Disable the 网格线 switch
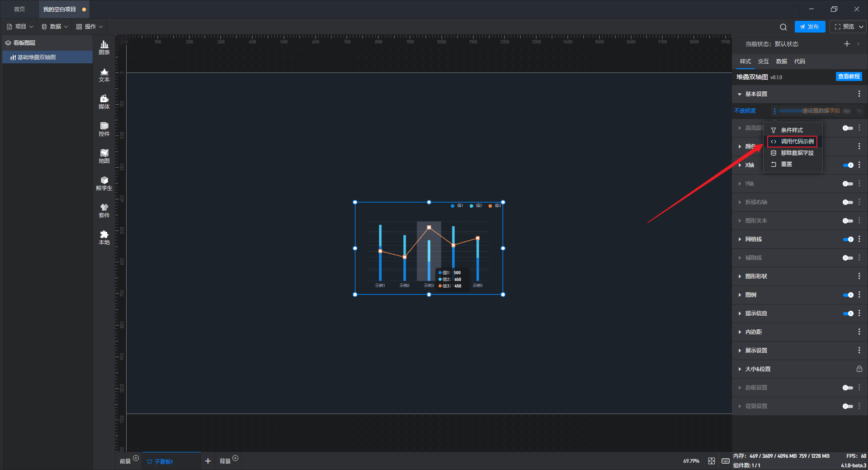 pyautogui.click(x=848, y=239)
